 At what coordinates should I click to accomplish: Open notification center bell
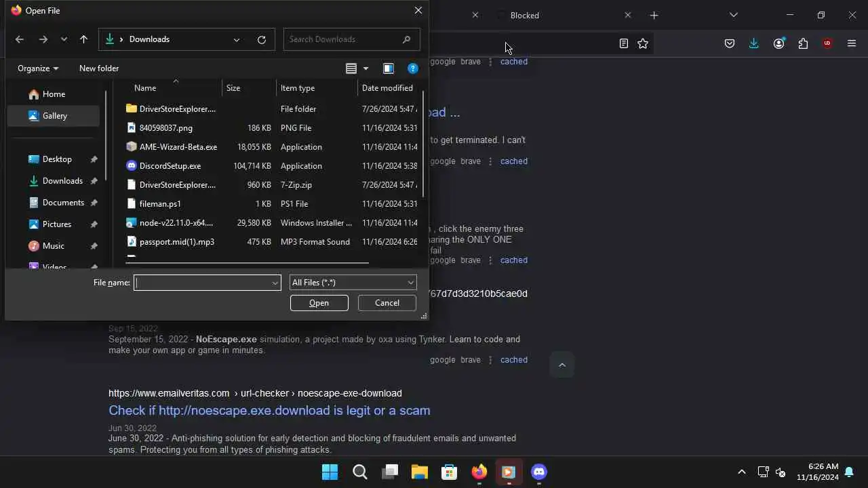click(849, 472)
